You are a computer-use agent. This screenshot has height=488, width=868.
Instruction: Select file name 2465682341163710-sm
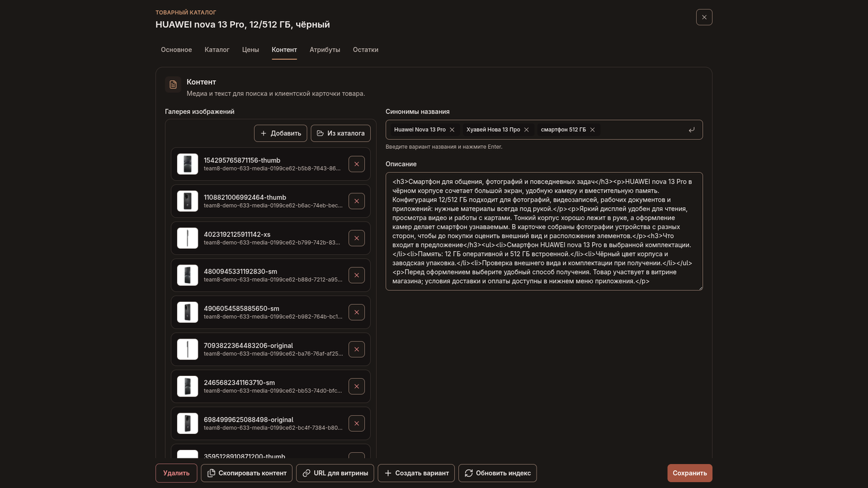tap(239, 383)
